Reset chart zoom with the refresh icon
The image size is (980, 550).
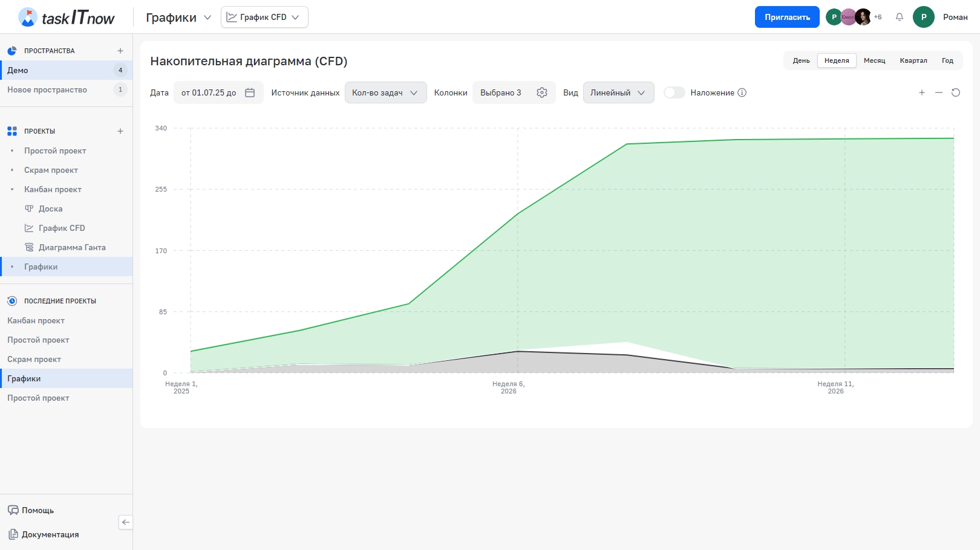(x=956, y=92)
